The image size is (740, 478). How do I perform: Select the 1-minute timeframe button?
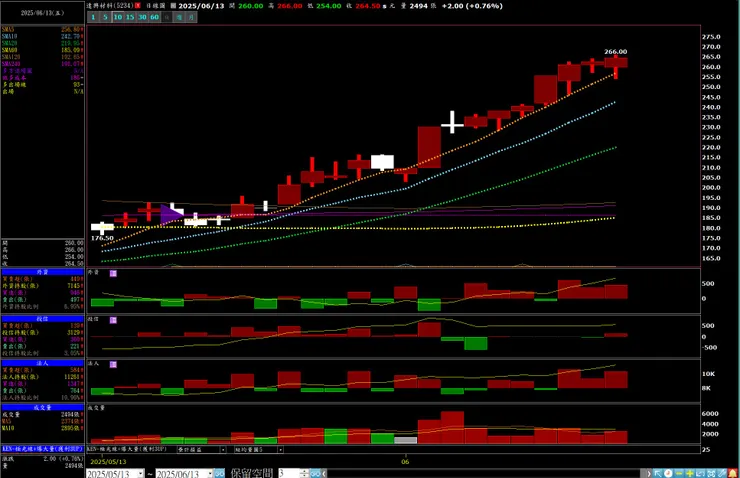tap(93, 17)
